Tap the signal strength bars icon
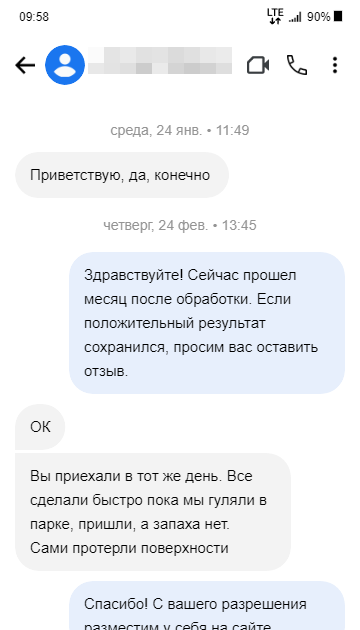360x630 pixels. 295,17
